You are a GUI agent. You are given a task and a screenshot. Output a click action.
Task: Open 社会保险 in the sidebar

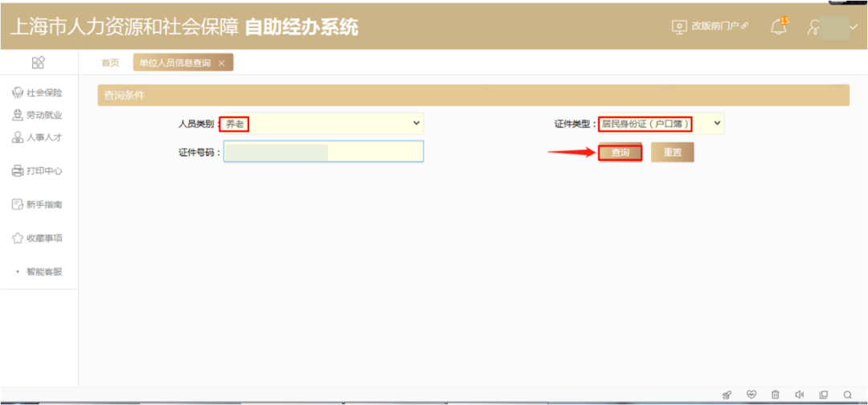[x=38, y=93]
